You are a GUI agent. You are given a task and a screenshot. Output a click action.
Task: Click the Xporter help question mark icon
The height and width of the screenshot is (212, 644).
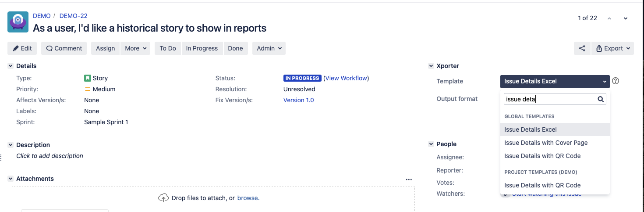(x=616, y=81)
